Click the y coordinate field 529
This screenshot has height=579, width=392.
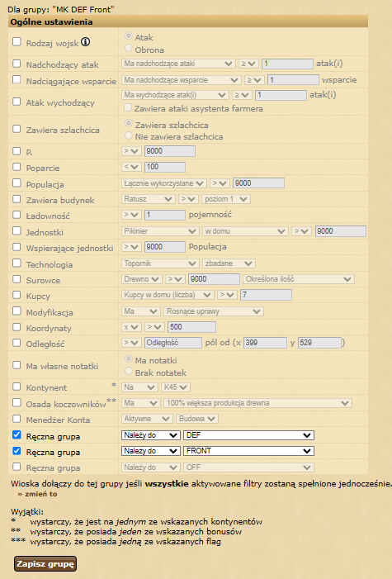tap(319, 343)
